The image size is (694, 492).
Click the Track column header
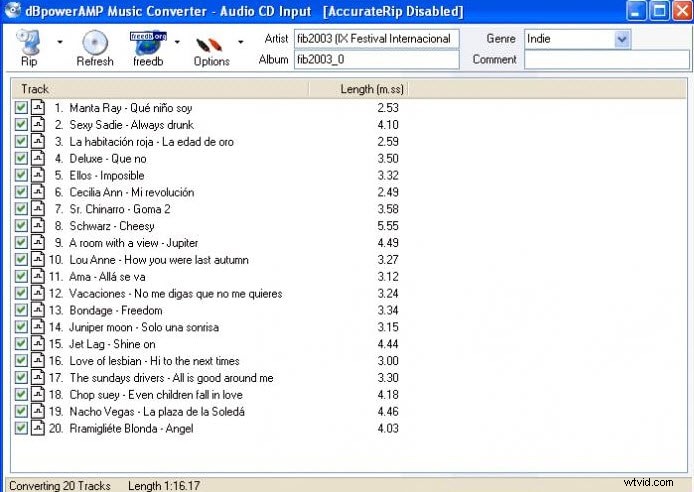coord(160,89)
